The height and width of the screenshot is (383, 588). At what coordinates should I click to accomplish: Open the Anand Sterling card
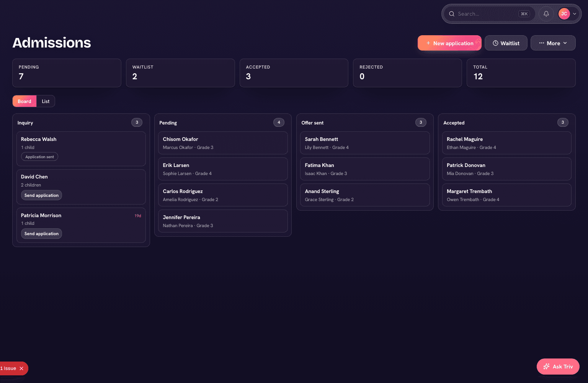(x=365, y=195)
